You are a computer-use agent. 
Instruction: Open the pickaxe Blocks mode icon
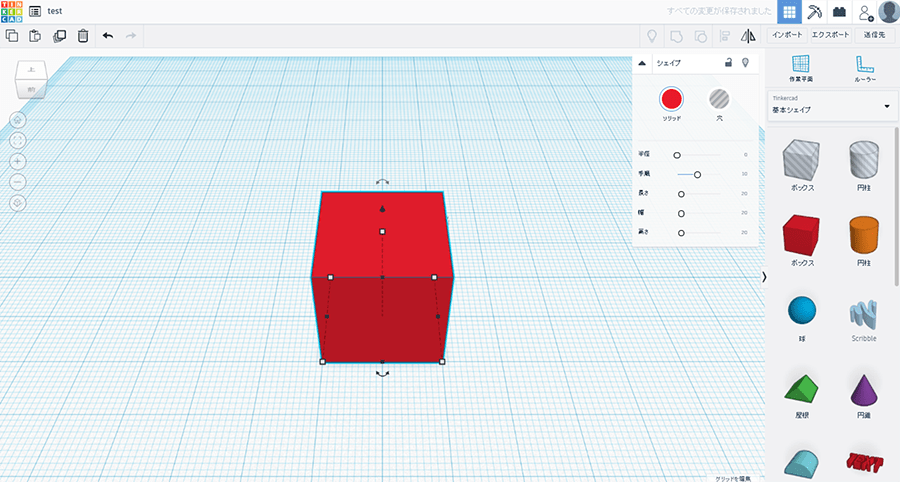[815, 11]
